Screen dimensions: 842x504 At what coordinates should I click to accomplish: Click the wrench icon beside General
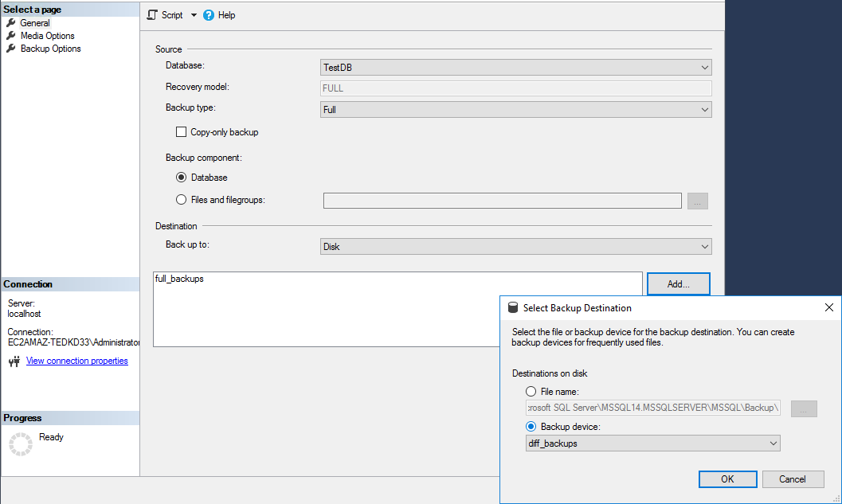pyautogui.click(x=10, y=22)
